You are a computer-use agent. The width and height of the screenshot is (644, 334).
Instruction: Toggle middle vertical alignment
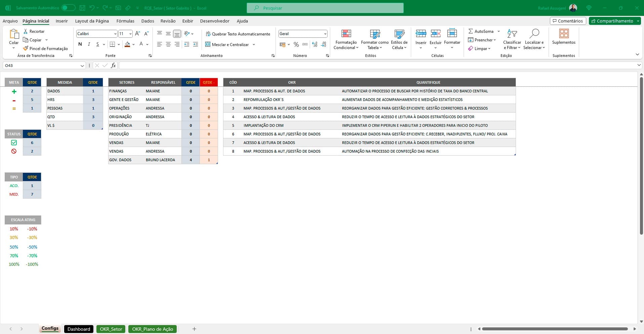[x=168, y=34]
